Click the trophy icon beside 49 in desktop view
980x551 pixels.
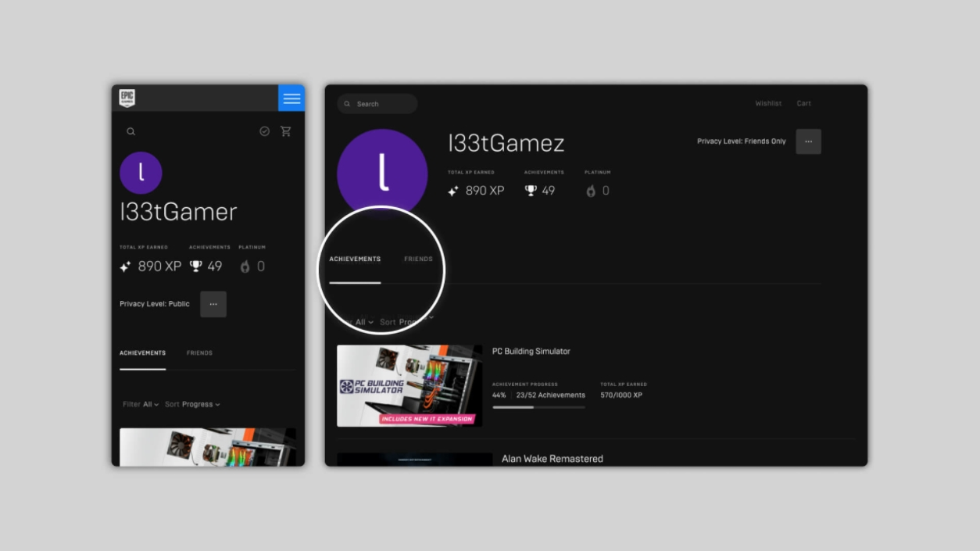[531, 191]
